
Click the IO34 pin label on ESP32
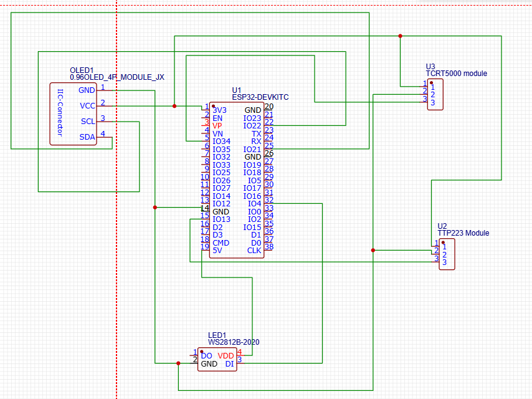(x=221, y=142)
